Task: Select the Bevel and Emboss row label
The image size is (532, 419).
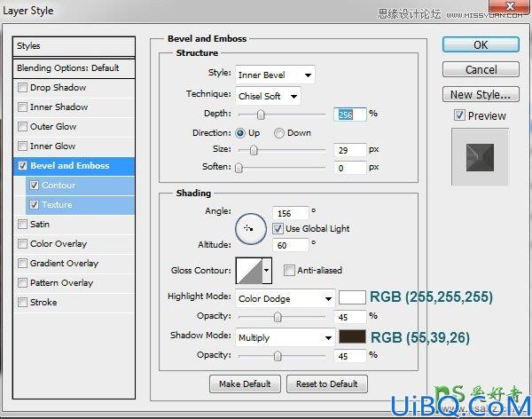Action: [x=70, y=166]
